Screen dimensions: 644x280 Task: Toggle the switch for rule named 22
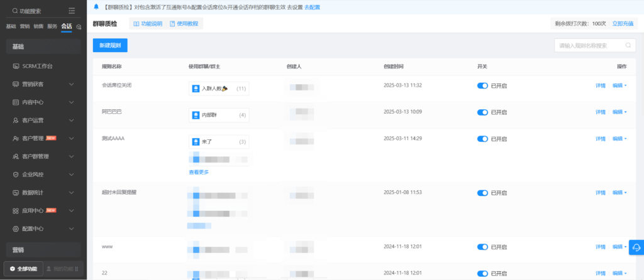click(482, 274)
